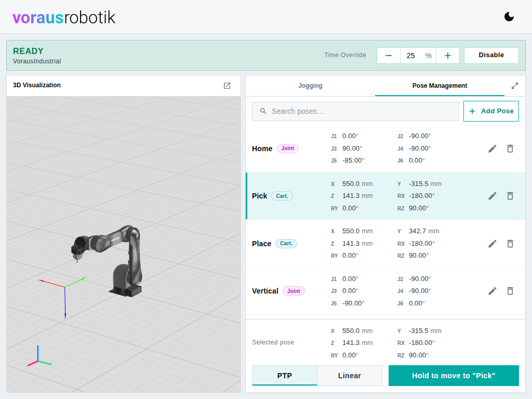Click the Selected pose label
Image resolution: width=532 pixels, height=399 pixels.
pos(273,342)
